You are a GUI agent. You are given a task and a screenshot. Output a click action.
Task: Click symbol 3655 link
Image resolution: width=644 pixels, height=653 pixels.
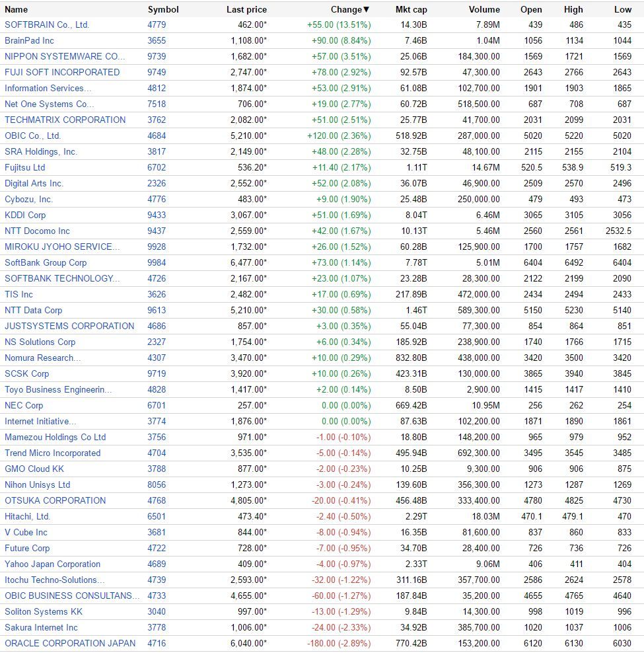157,41
